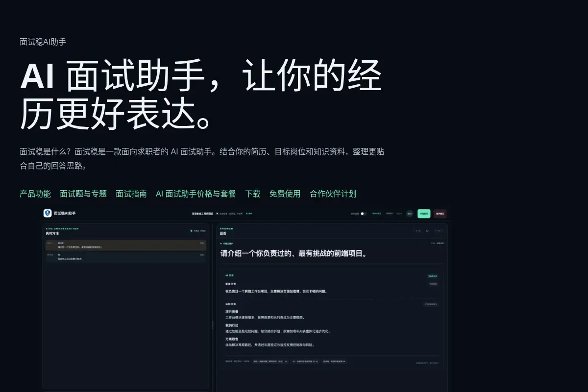Click the text 优先解决高频路径
588x392 pixels.
(269, 345)
